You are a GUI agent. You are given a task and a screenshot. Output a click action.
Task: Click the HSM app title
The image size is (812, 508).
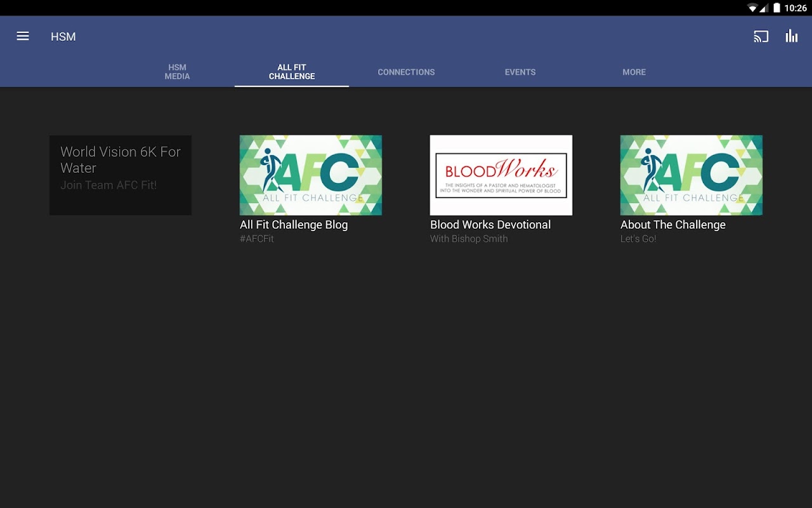(x=63, y=37)
